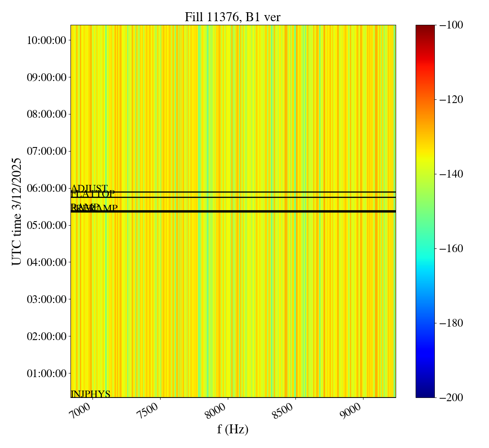
Task: Select the INJPHYS phase marker label
Action: point(90,394)
